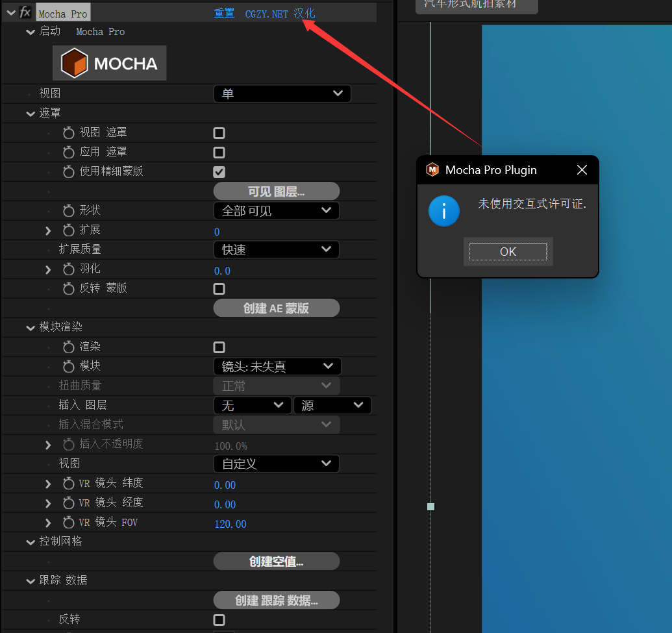672x633 pixels.
Task: Open the 模块 dropdown showing 镜头:未失真
Action: (277, 366)
